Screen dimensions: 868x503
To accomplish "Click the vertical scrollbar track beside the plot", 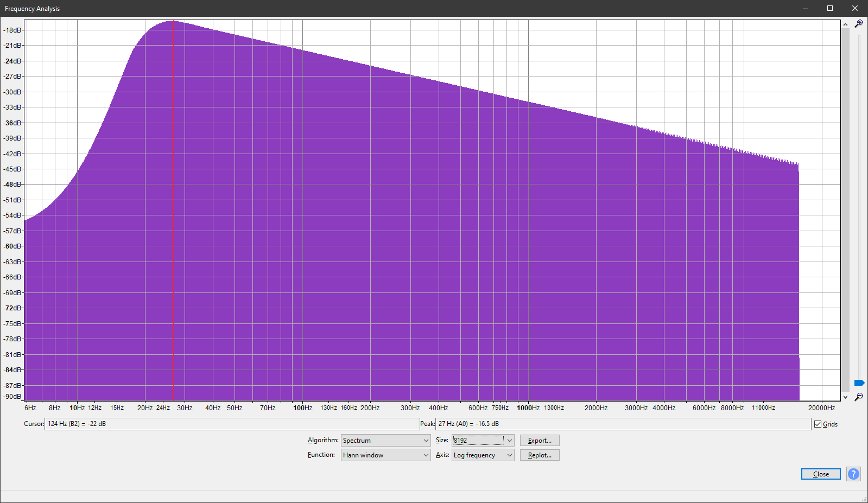I will [845, 206].
